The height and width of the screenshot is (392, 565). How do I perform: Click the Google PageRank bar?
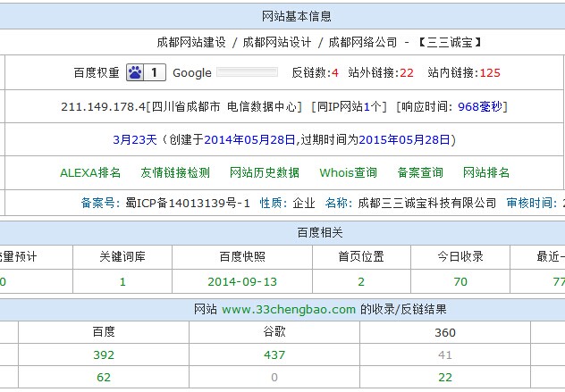tap(247, 72)
